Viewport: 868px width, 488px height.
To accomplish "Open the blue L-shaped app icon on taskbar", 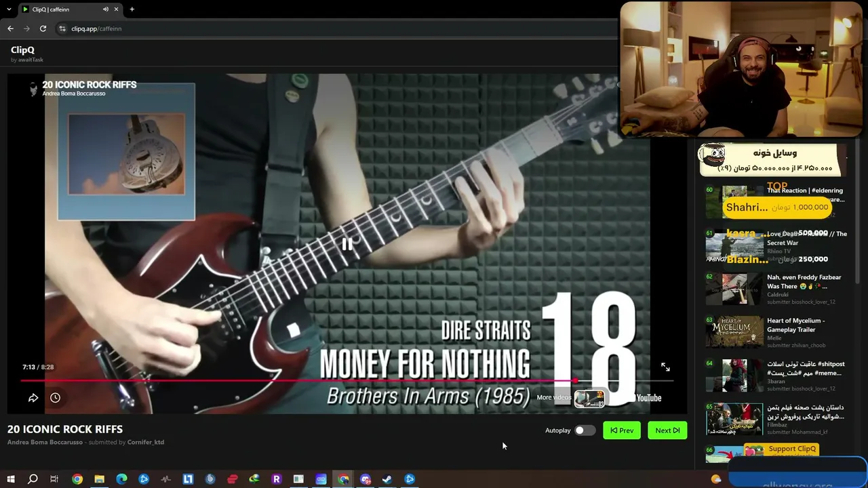I will click(188, 479).
